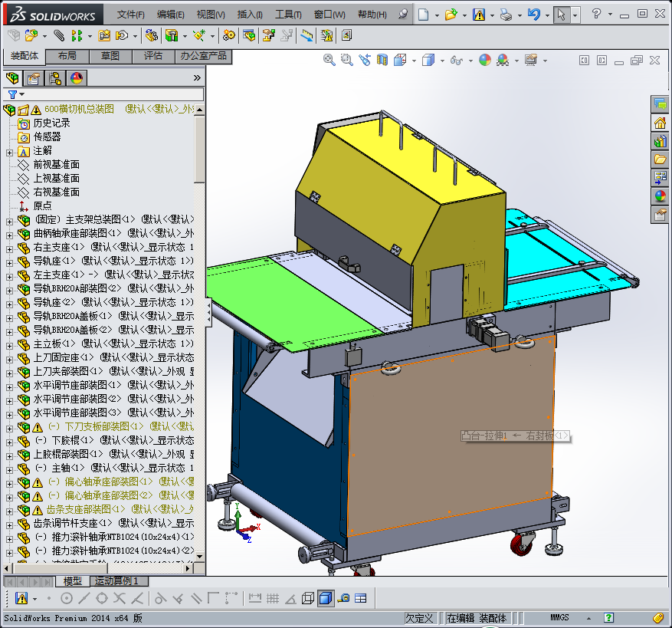Open the FeatureManager design tree tab
This screenshot has height=628, width=672.
(13, 78)
